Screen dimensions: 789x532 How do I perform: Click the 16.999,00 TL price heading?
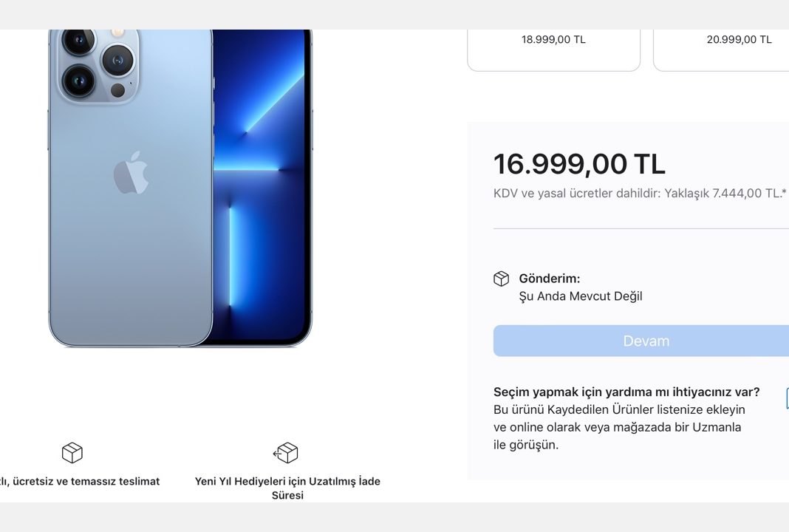(x=579, y=164)
